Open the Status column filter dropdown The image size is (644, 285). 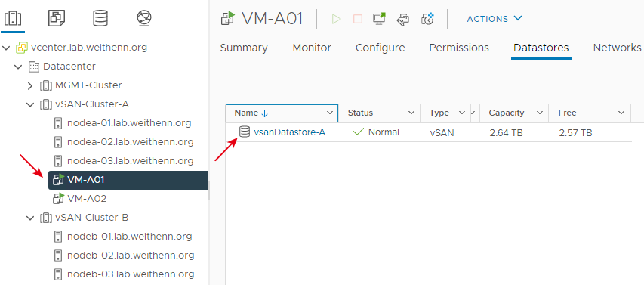pyautogui.click(x=411, y=113)
